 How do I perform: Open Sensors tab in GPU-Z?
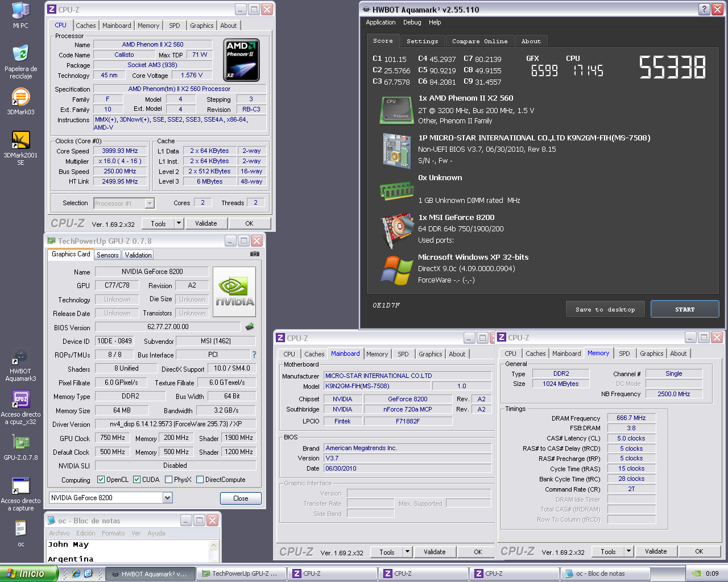pos(107,255)
